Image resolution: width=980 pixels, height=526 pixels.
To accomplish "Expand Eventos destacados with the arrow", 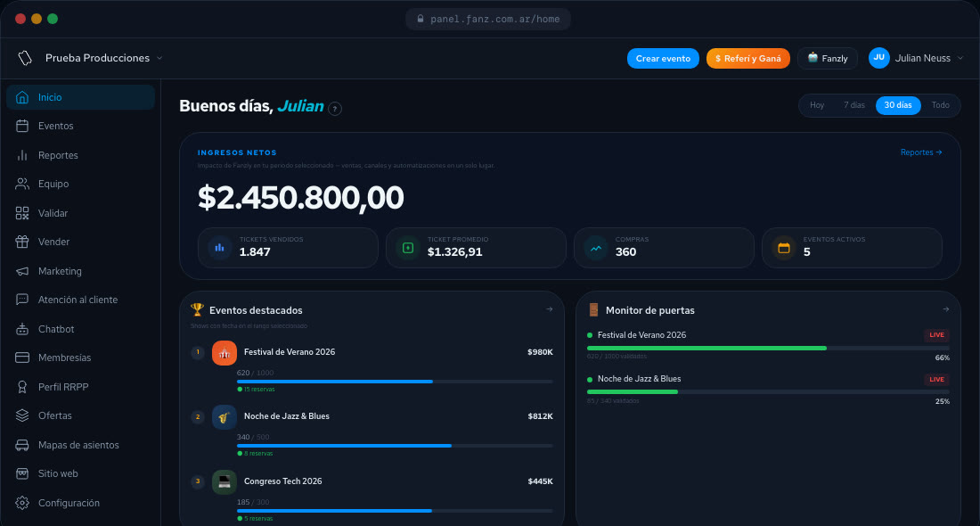I will (549, 309).
